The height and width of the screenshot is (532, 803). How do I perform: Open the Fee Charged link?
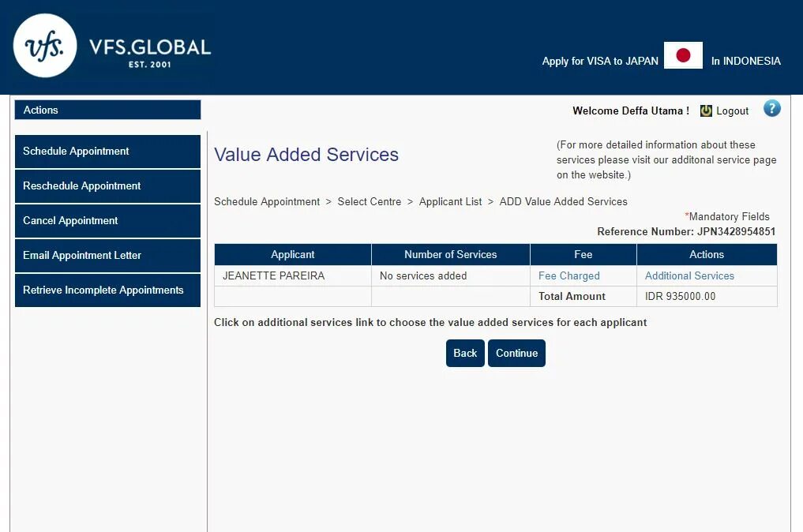pos(568,275)
